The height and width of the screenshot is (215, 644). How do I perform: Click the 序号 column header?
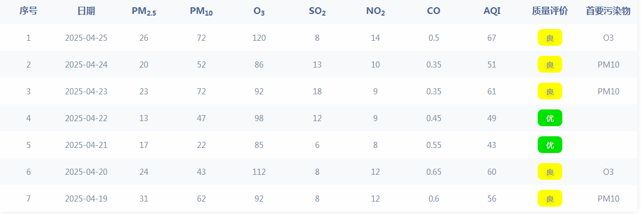pyautogui.click(x=29, y=11)
